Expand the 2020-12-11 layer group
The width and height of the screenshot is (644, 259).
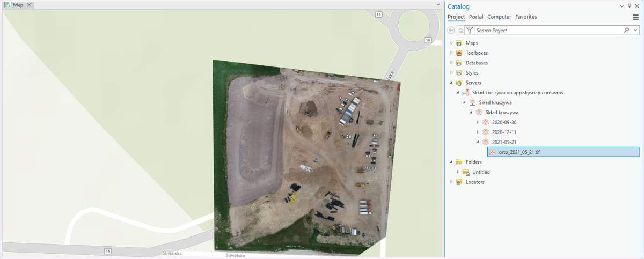478,132
